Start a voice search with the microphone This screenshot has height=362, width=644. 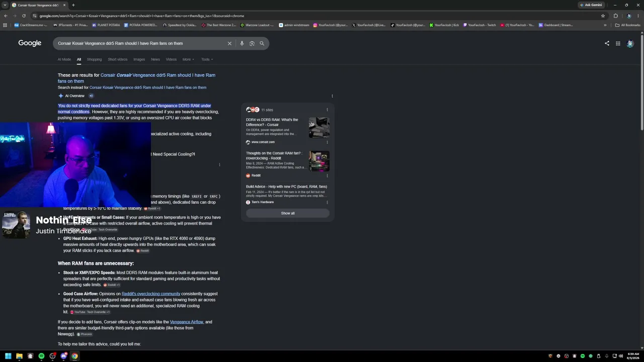[x=242, y=43]
